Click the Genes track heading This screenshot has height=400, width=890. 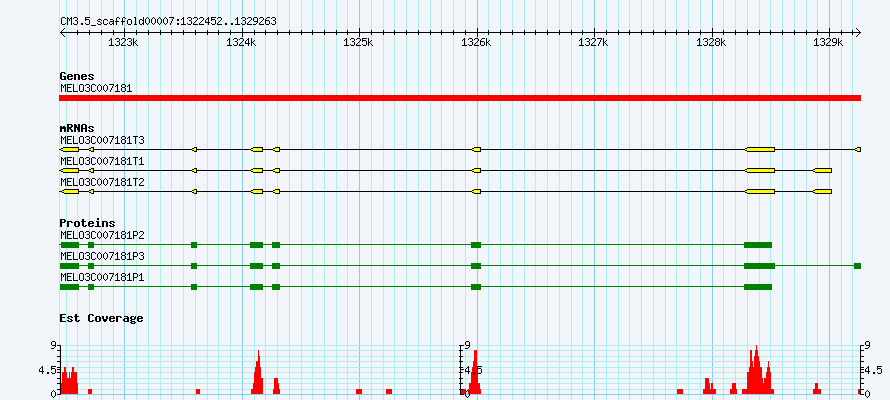(77, 76)
